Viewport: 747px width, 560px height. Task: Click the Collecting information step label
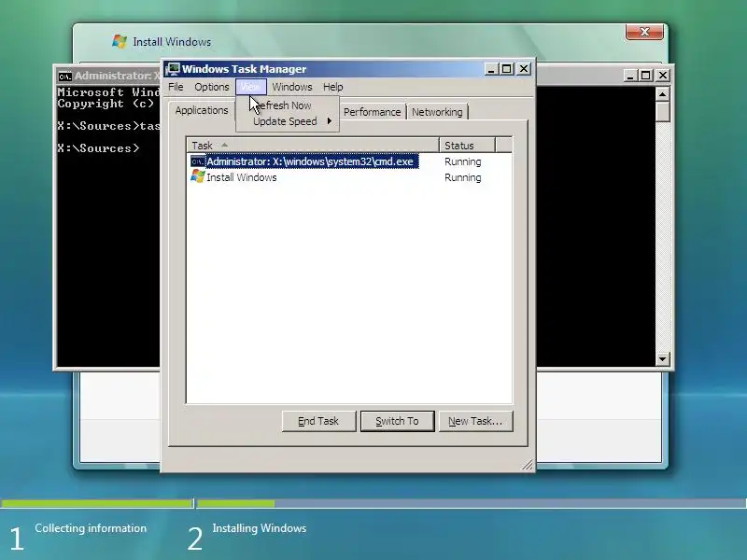(x=91, y=528)
